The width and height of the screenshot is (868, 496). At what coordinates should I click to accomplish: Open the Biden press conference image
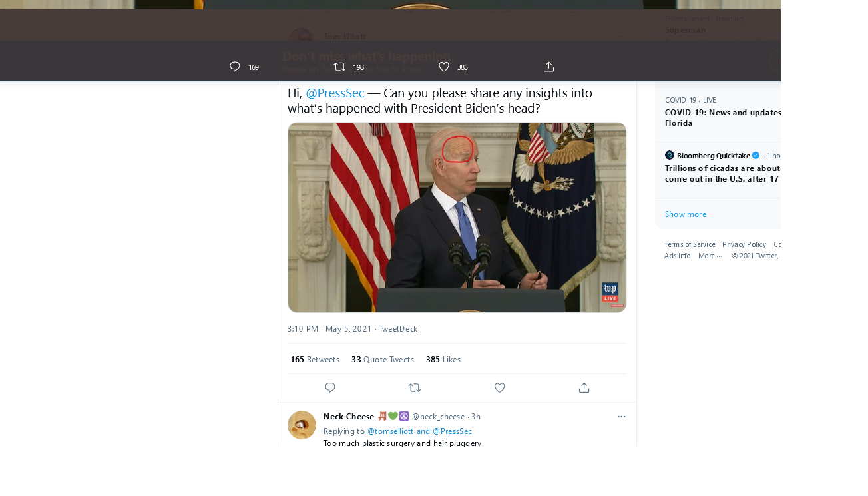click(457, 217)
